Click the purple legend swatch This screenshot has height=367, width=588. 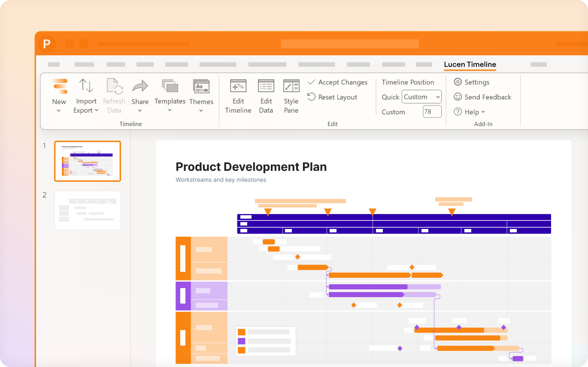[242, 341]
